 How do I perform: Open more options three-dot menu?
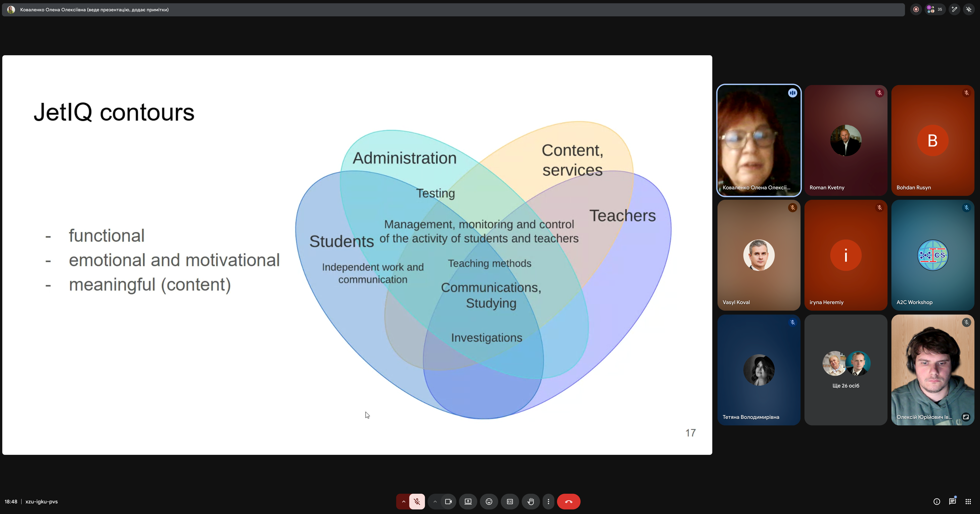tap(548, 501)
